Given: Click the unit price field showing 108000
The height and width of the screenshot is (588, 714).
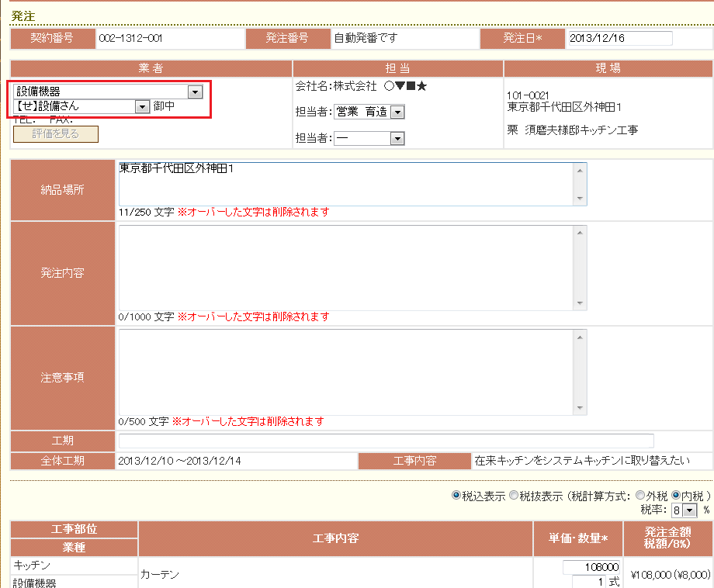Looking at the screenshot, I should click(591, 568).
